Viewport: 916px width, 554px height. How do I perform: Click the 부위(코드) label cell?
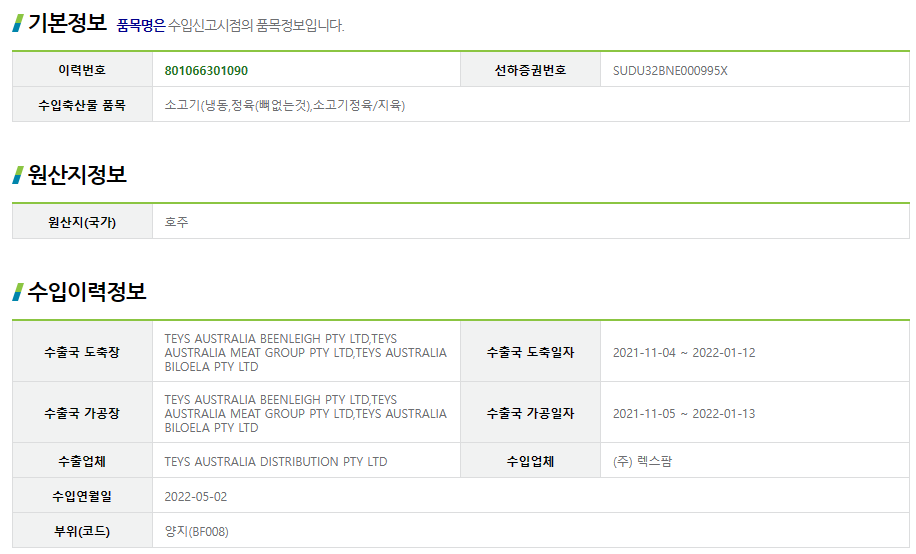[82, 531]
